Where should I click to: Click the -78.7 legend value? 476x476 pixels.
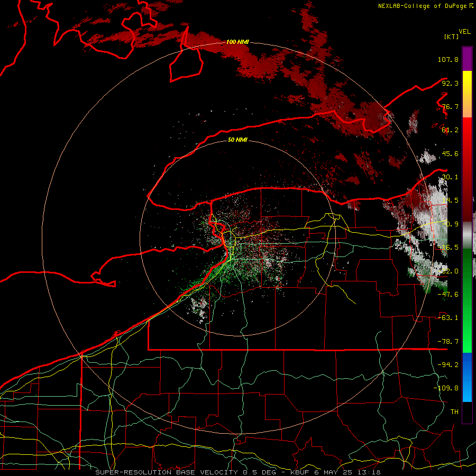pos(448,342)
